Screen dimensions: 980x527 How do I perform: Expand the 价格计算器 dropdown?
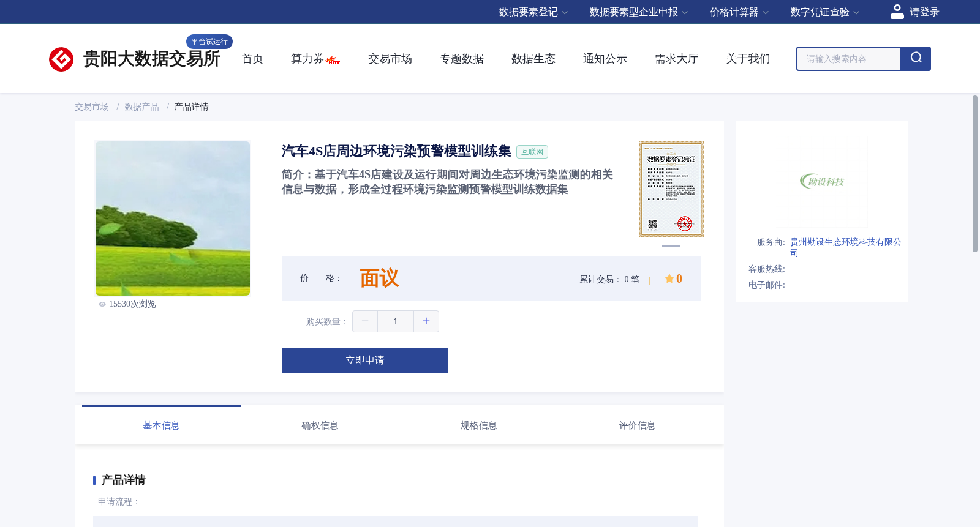tap(739, 12)
